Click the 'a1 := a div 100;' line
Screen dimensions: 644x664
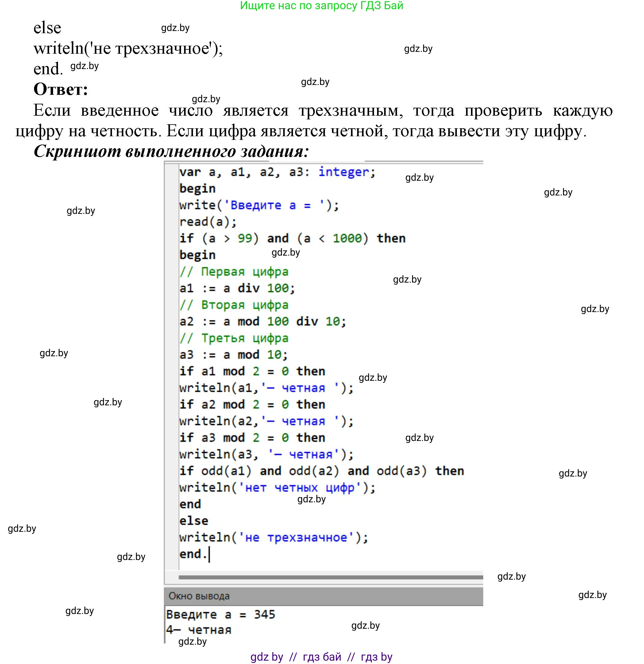tap(237, 288)
